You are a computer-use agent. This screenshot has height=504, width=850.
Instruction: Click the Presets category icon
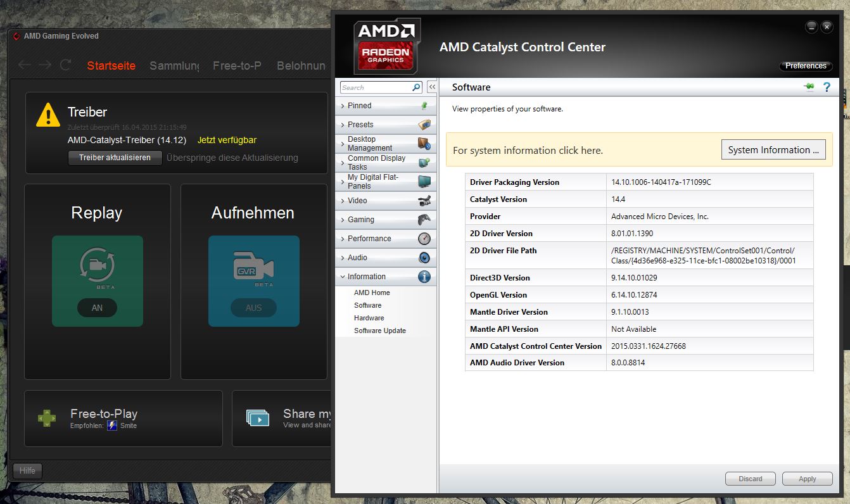424,125
